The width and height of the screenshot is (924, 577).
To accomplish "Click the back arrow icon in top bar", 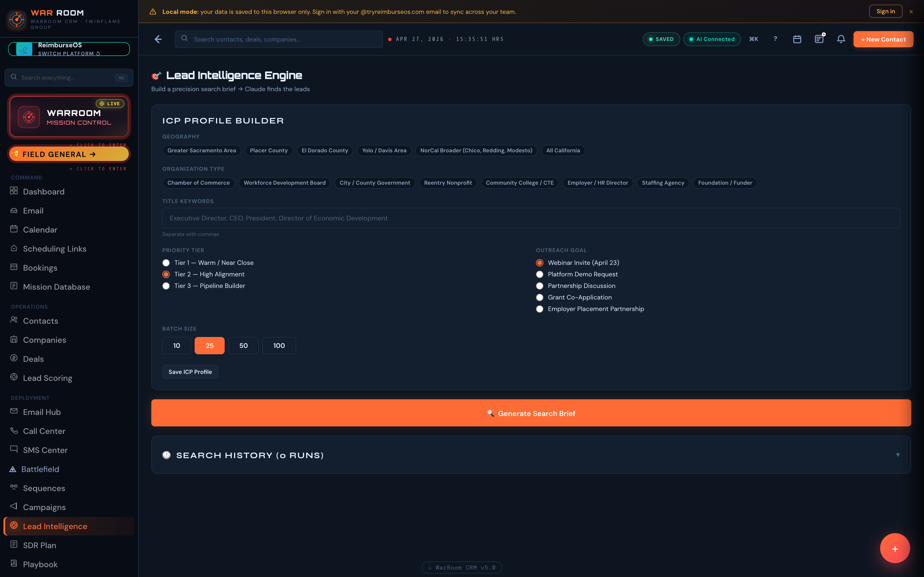I will click(158, 39).
